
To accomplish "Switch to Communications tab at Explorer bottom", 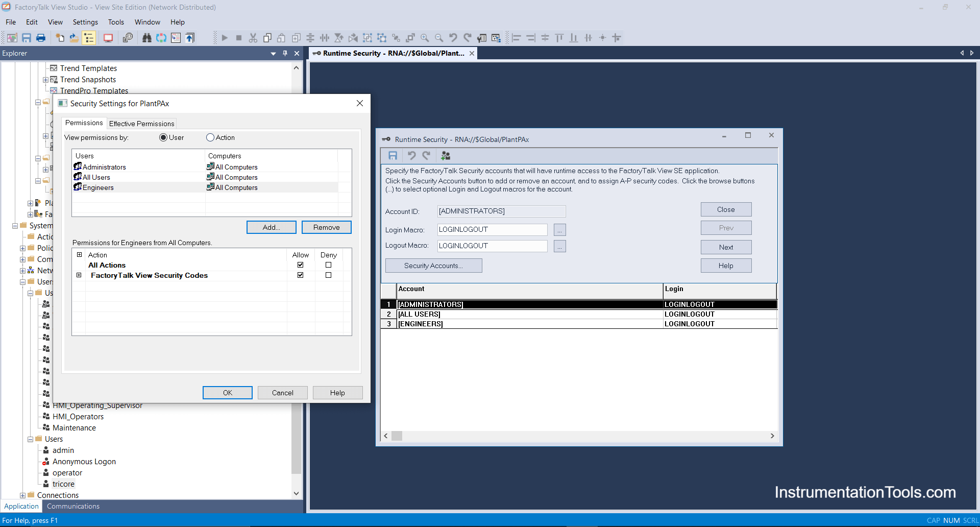I will coord(73,506).
